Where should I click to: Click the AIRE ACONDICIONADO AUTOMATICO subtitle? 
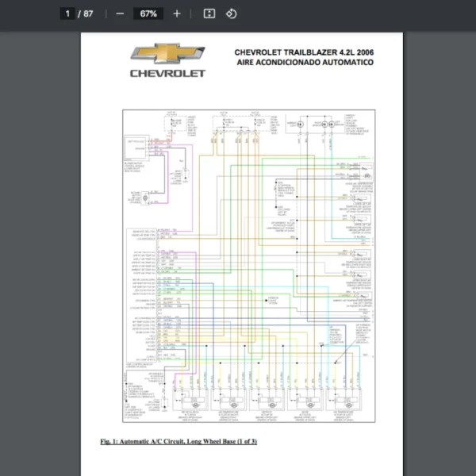point(305,63)
